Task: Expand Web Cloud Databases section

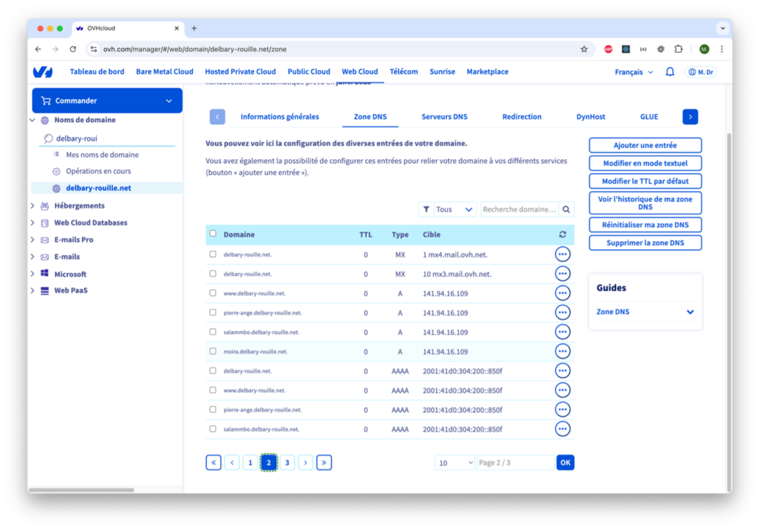Action: [33, 222]
